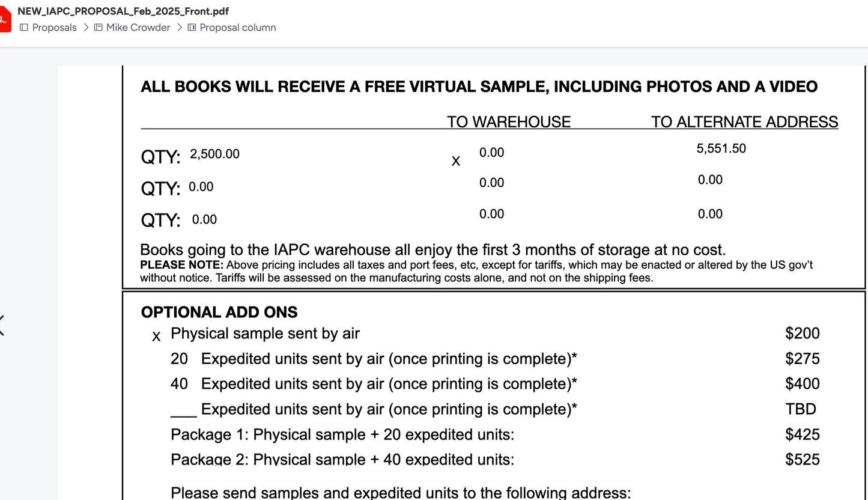Screen dimensions: 868x500
Task: Open the Mike Crowder breadcrumb
Action: [x=138, y=28]
